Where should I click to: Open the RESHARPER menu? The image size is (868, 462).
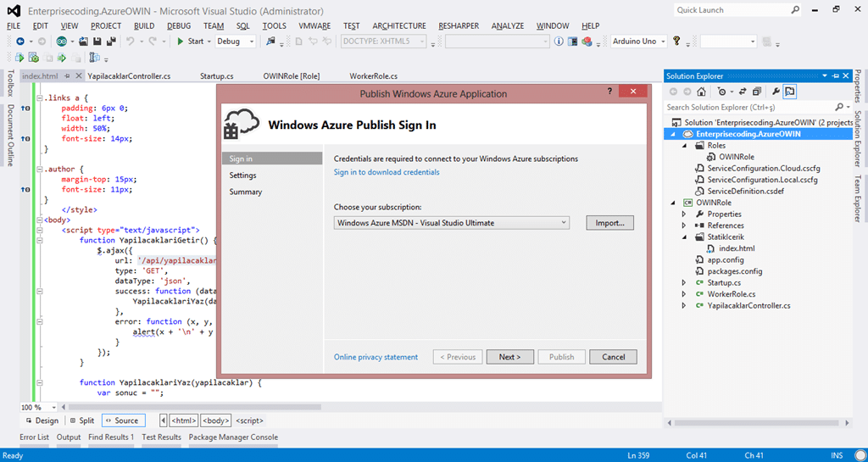pos(459,26)
